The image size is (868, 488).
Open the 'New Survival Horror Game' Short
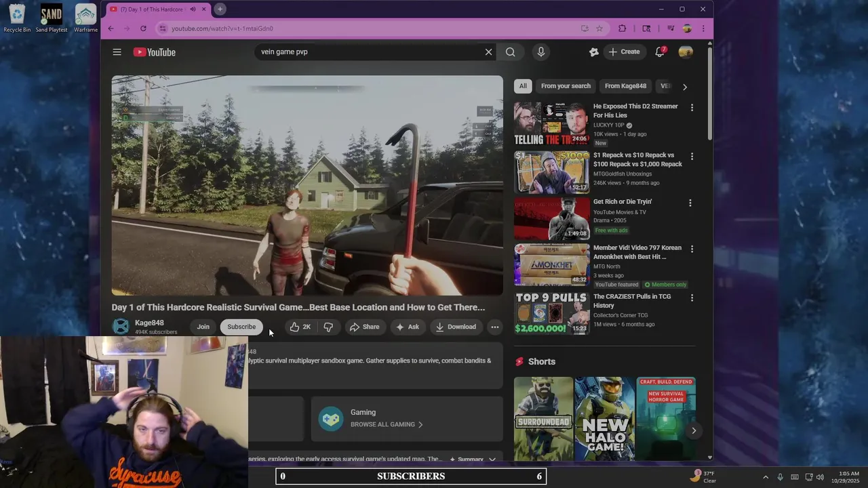(x=665, y=418)
